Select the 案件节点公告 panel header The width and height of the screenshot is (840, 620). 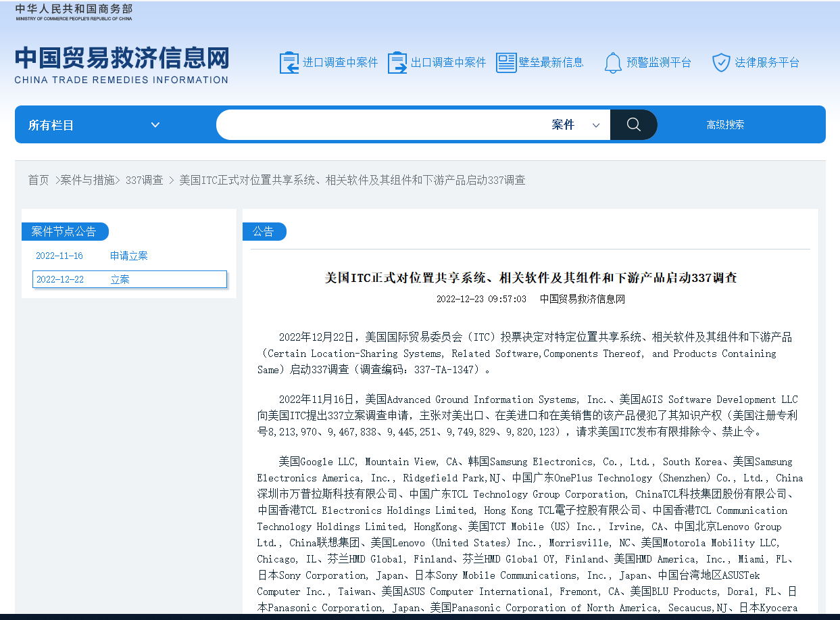(x=65, y=231)
